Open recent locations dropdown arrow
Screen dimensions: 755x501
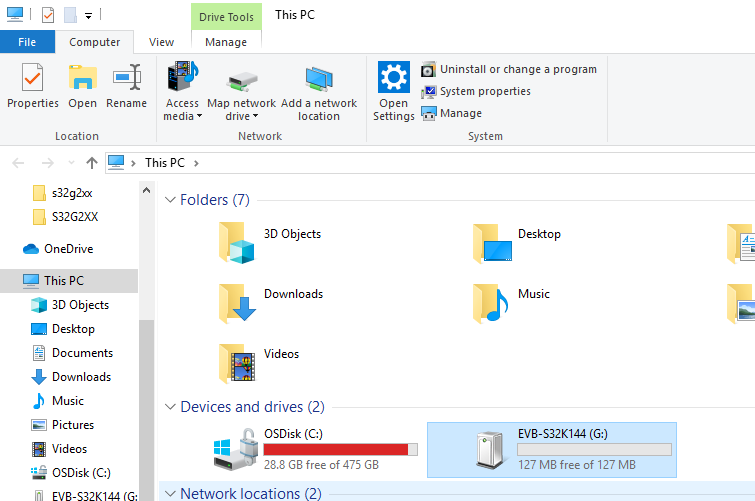(x=71, y=163)
